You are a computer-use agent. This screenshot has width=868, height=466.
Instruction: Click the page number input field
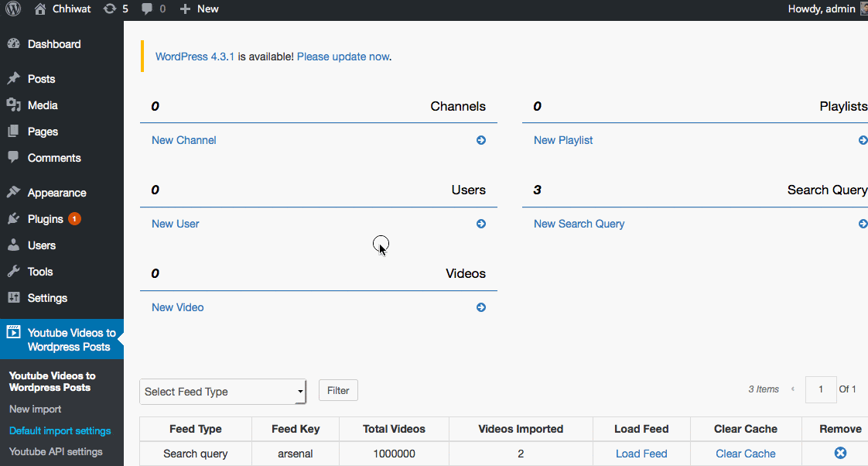point(821,389)
